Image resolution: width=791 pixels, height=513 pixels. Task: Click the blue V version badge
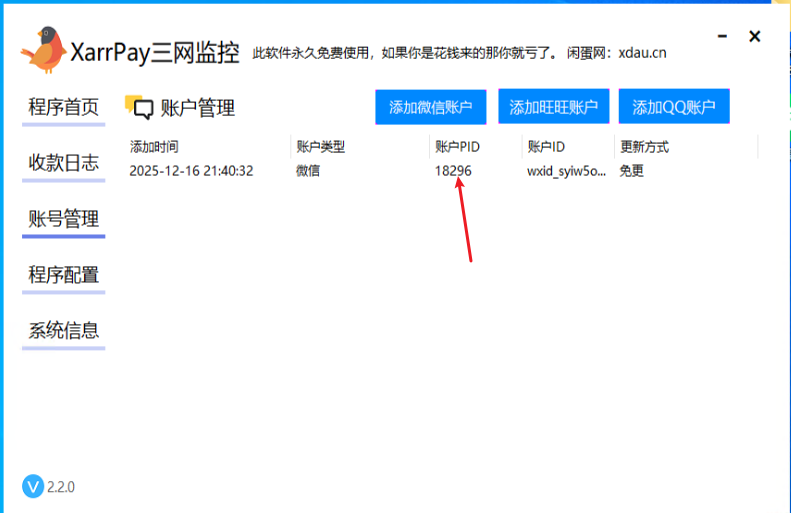coord(33,487)
